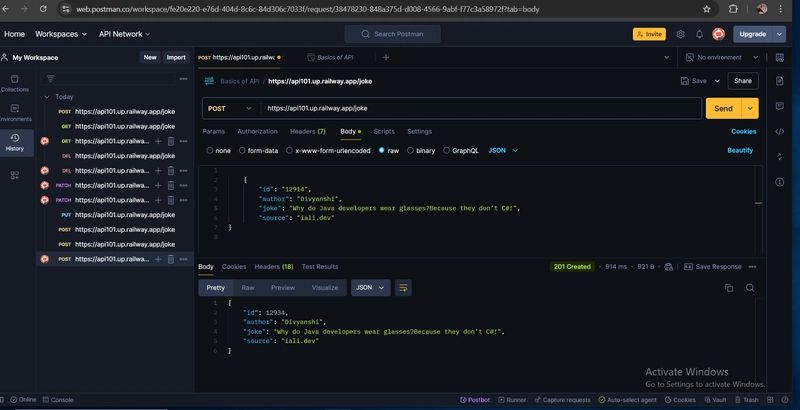Open Trash from the status bar
This screenshot has height=410, width=800.
(x=746, y=400)
